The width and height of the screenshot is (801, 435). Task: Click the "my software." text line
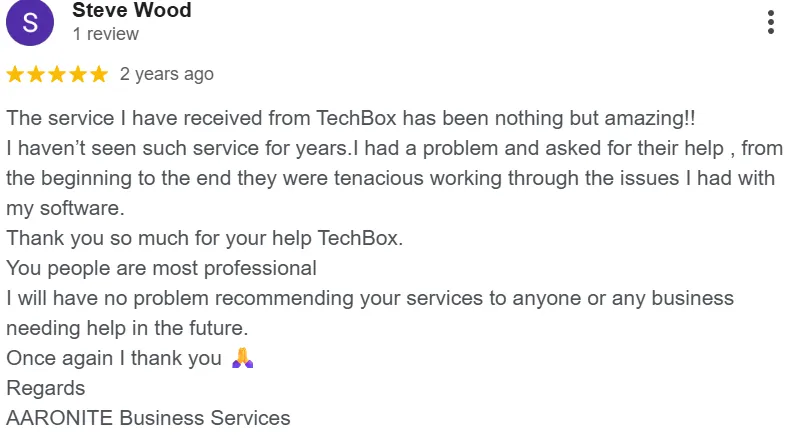[66, 208]
